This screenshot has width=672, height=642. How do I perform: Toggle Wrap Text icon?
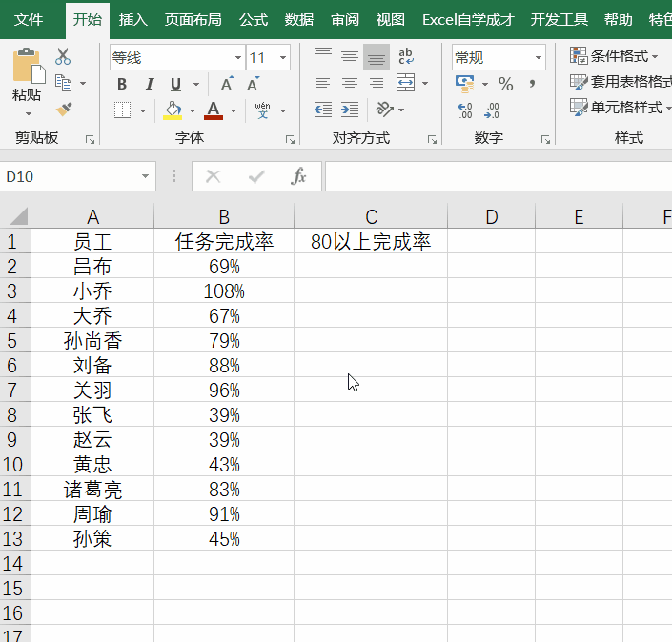[406, 56]
